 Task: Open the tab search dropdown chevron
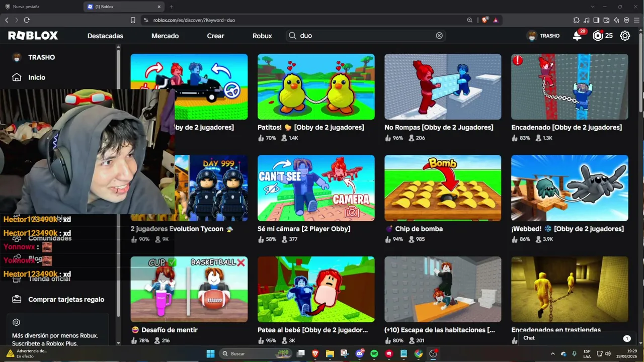(x=593, y=7)
